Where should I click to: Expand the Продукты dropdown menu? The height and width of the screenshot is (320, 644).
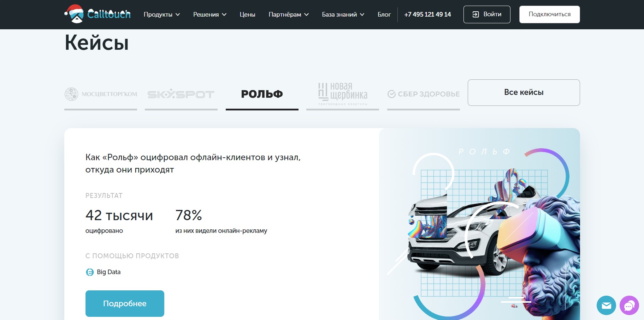tap(162, 14)
